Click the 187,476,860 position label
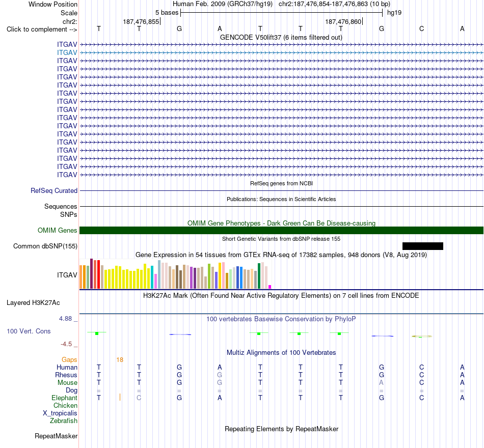Screen dimensions: 484x448 click(343, 21)
